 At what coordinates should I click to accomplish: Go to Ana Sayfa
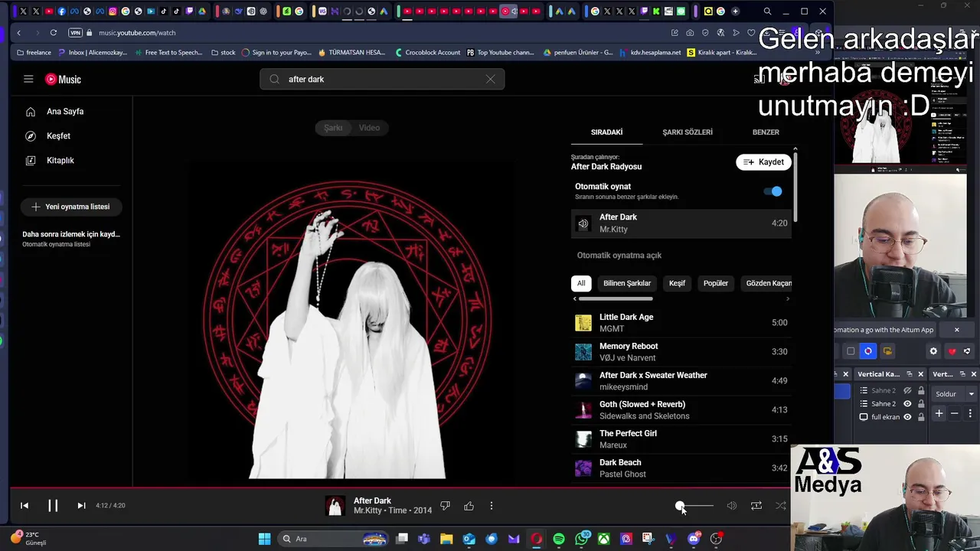coord(65,112)
